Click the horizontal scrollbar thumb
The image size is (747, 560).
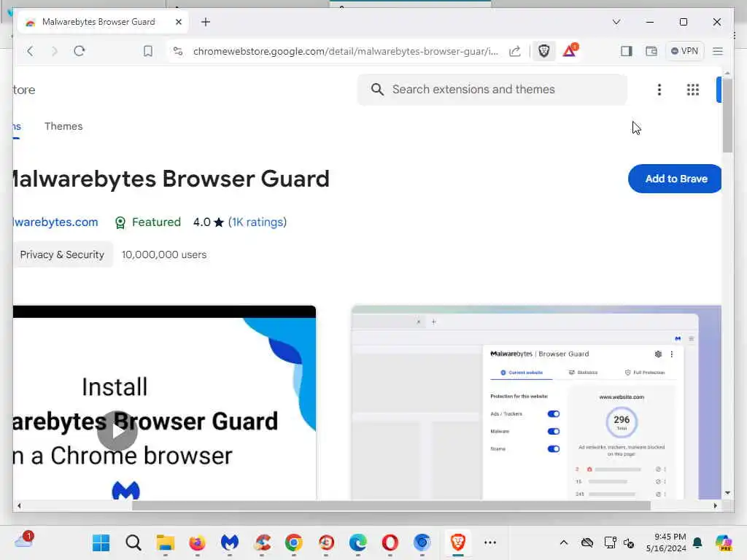tap(391, 506)
